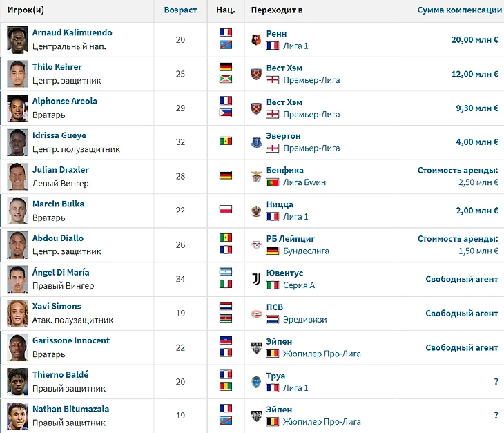
Task: Click the Rennes club crest icon
Action: [x=257, y=39]
